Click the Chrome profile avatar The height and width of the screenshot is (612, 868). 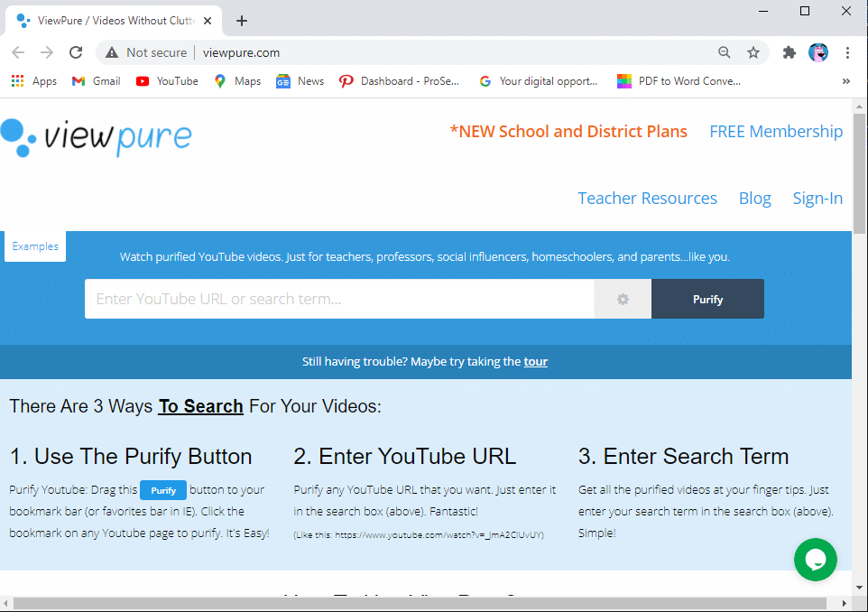pyautogui.click(x=818, y=52)
